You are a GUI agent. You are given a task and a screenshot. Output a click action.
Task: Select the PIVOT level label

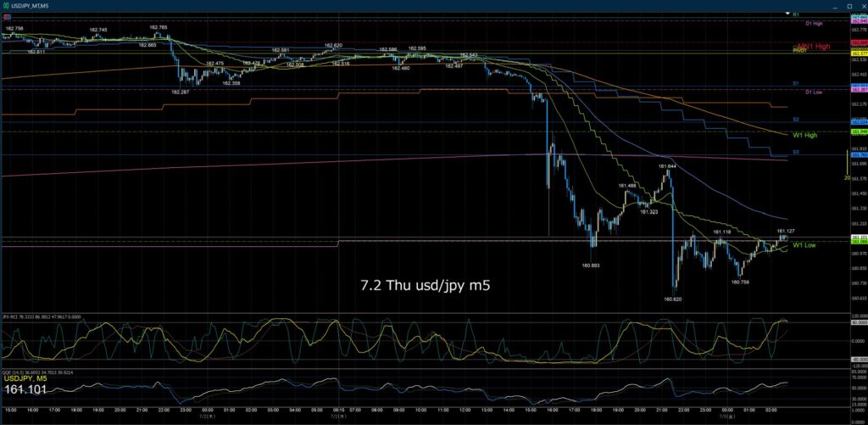pyautogui.click(x=799, y=50)
